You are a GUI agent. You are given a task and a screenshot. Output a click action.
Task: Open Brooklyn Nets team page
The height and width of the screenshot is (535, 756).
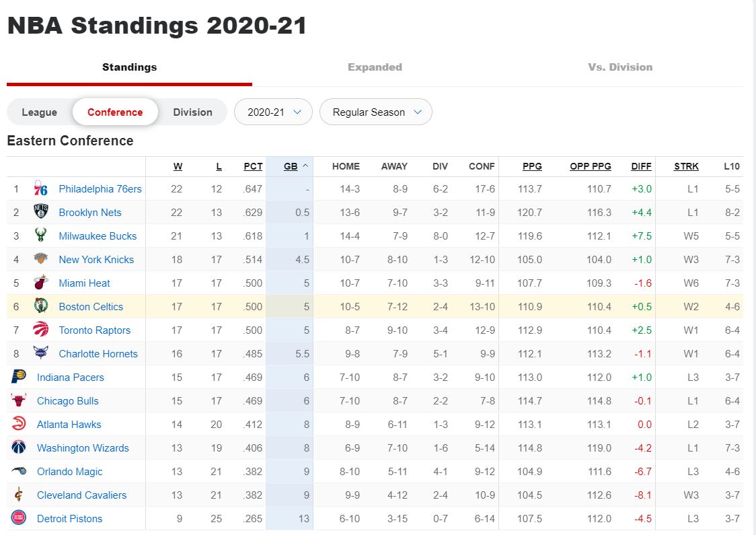tap(90, 212)
